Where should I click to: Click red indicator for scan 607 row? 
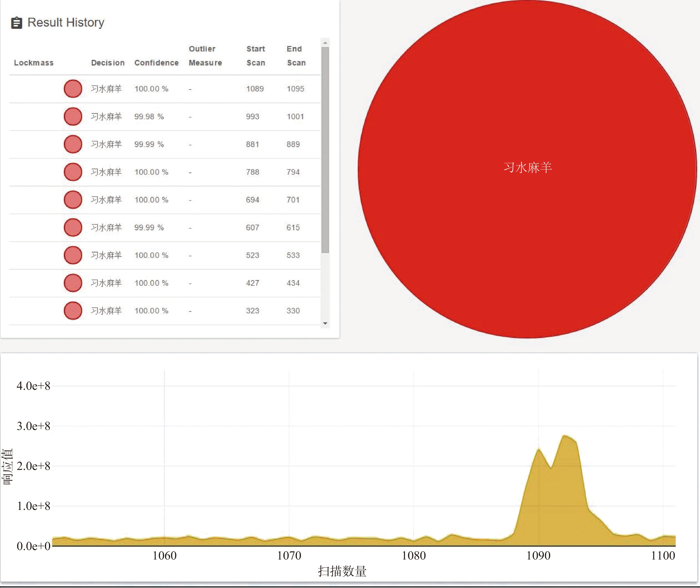pos(73,227)
